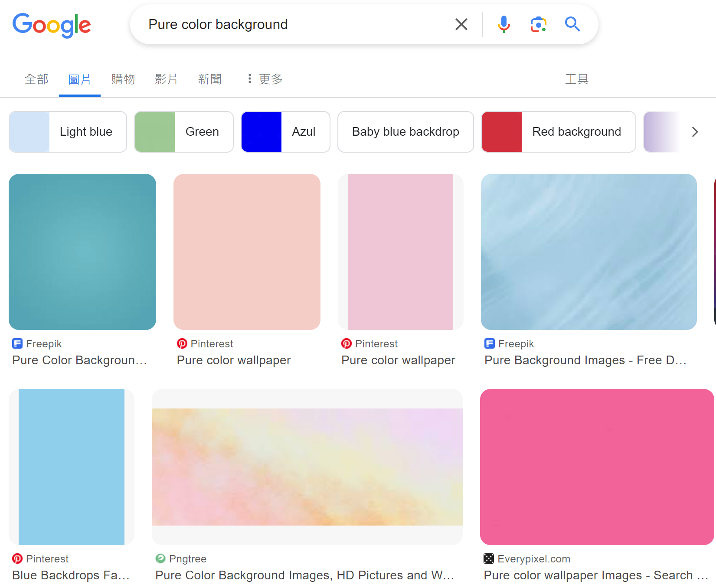Open Google Lens image search

coord(538,24)
